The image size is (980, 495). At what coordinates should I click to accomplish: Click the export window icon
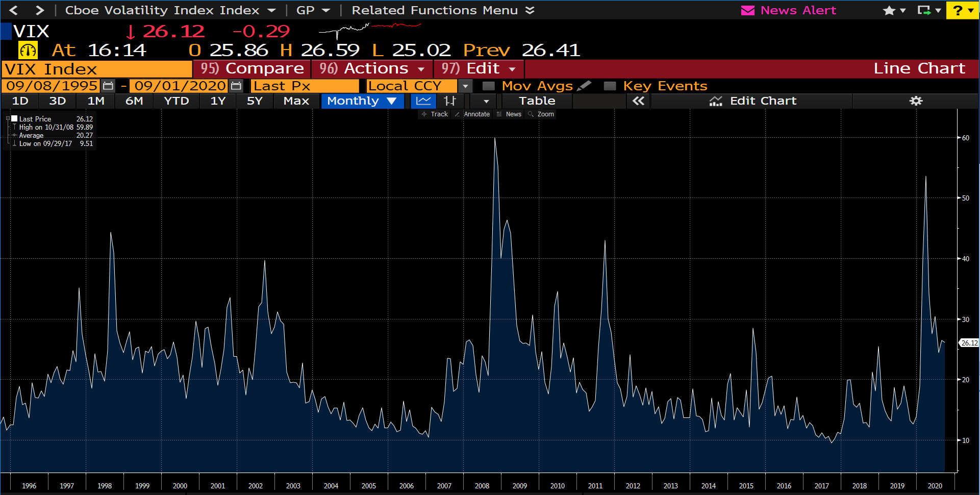click(x=924, y=10)
